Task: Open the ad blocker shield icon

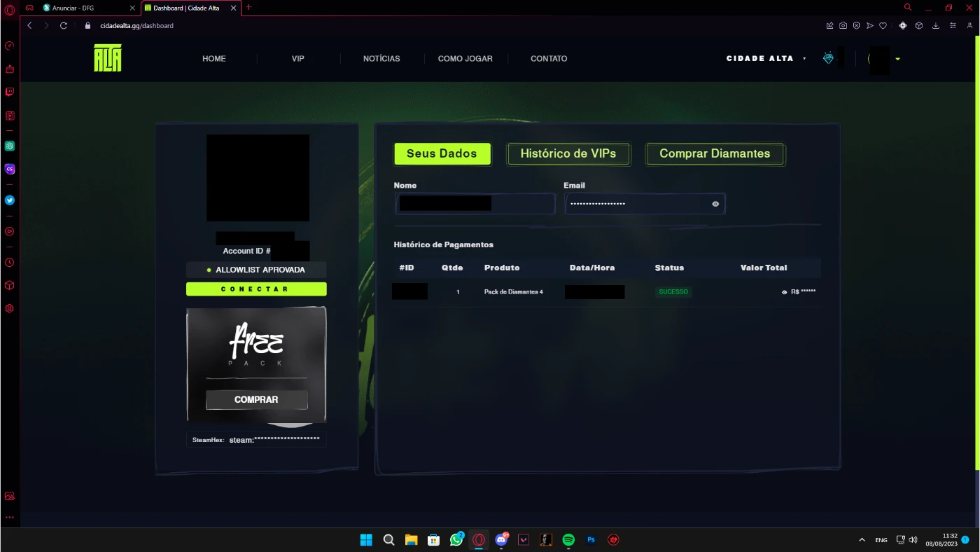Action: (856, 25)
